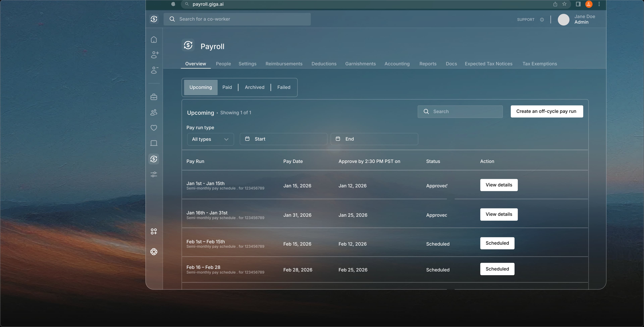
Task: Open the orange browser profile icon
Action: (589, 4)
